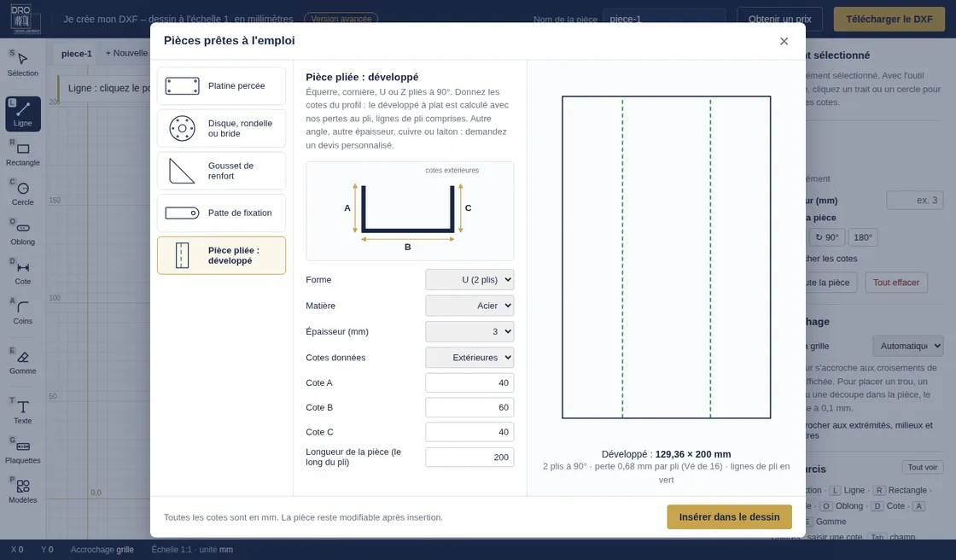Click the Disque, rondelle ou bride icon
This screenshot has width=956, height=560.
coord(183,128)
